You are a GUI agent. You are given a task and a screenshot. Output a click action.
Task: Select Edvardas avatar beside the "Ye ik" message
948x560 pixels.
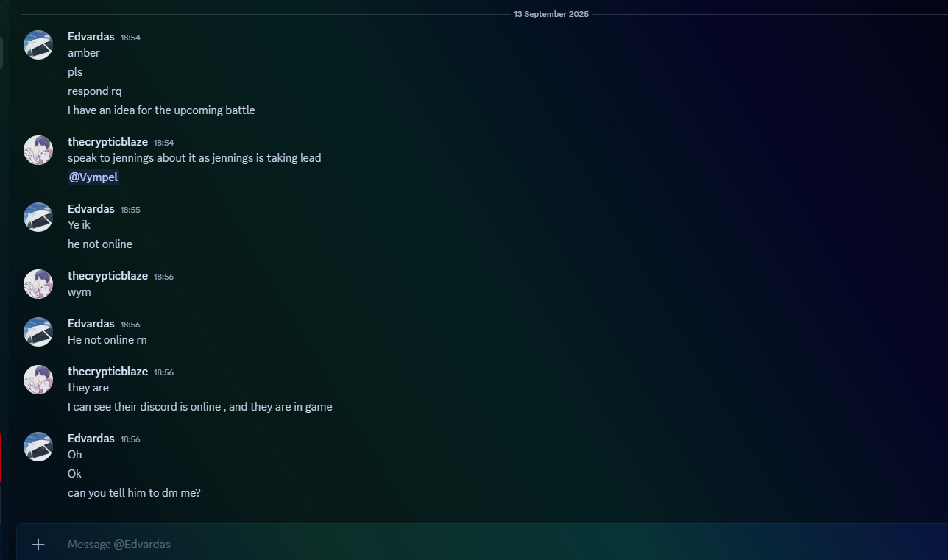pyautogui.click(x=38, y=217)
